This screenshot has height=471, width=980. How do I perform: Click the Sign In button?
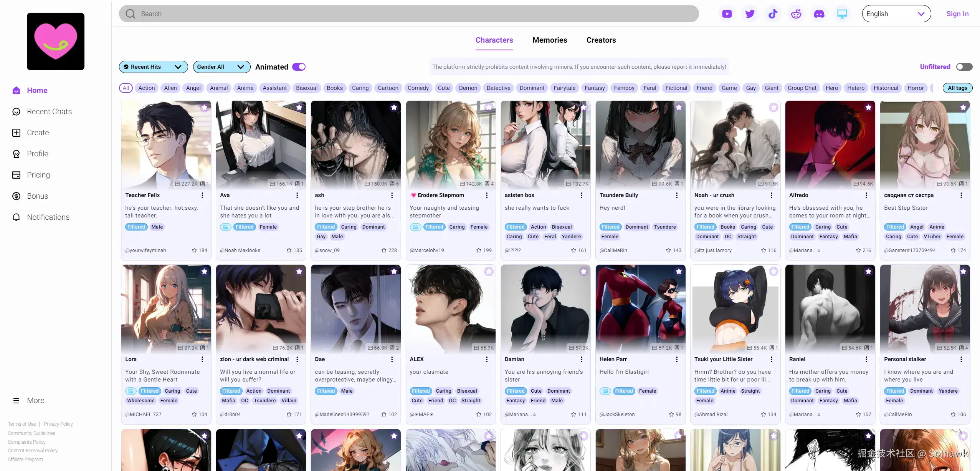tap(957, 13)
